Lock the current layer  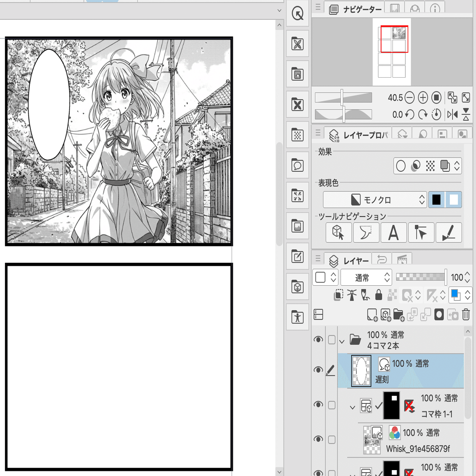[378, 295]
